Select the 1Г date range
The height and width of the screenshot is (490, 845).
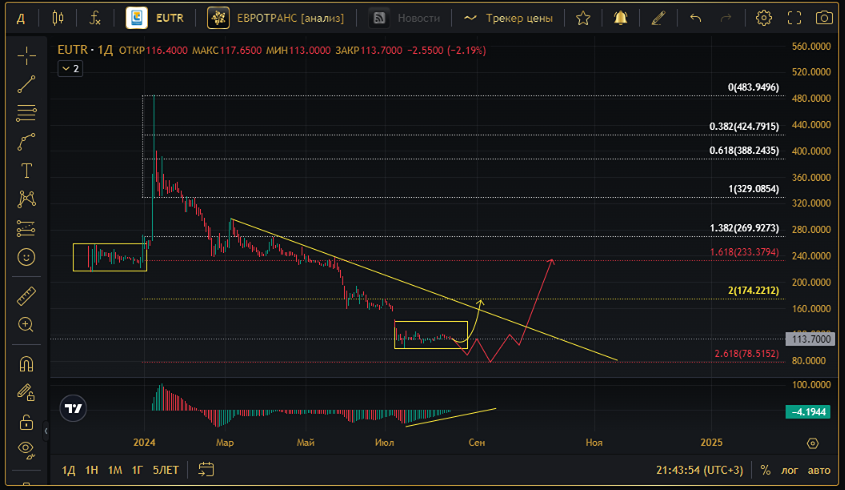137,470
